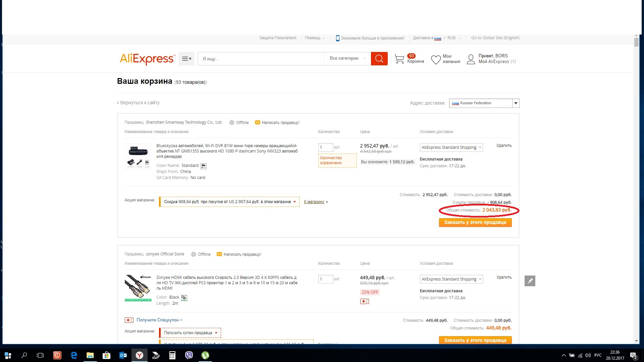Image resolution: width=644 pixels, height=362 pixels.
Task: Open the hamburger categories menu icon
Action: [x=186, y=59]
